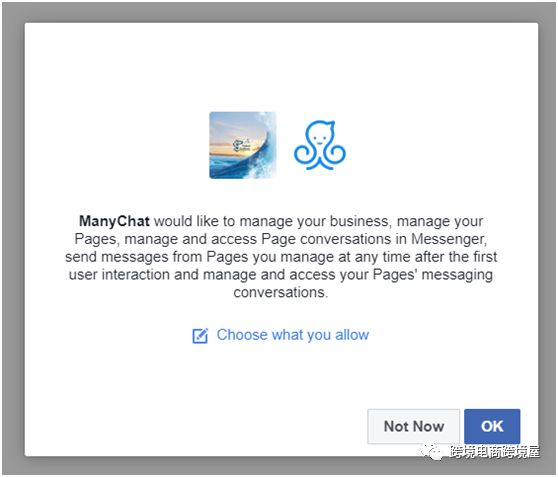Click the pencil edit icon beside Choose what you allow
Screen dimensions: 558x477
[x=200, y=336]
